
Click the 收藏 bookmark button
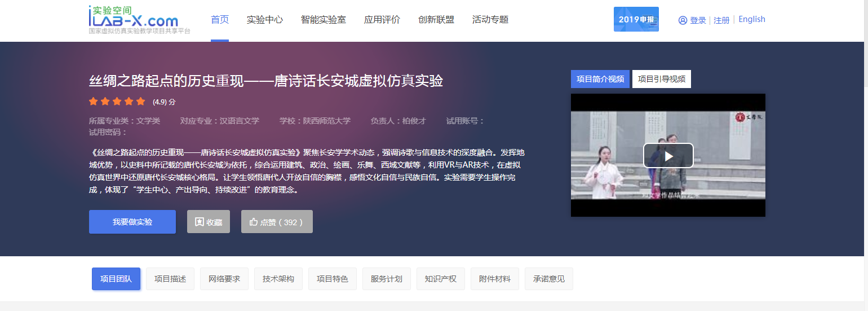(209, 222)
